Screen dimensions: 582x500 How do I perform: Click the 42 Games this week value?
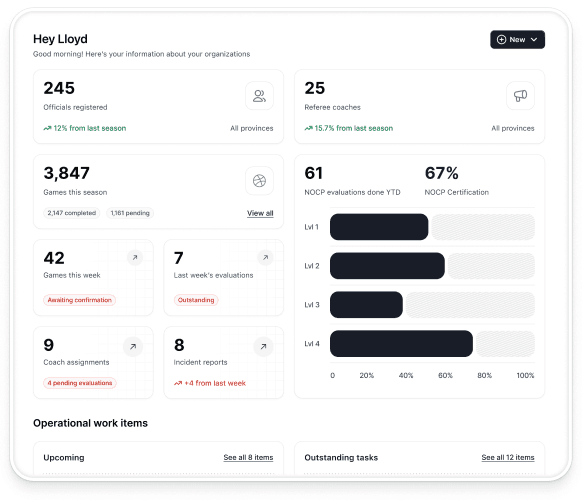tap(54, 258)
